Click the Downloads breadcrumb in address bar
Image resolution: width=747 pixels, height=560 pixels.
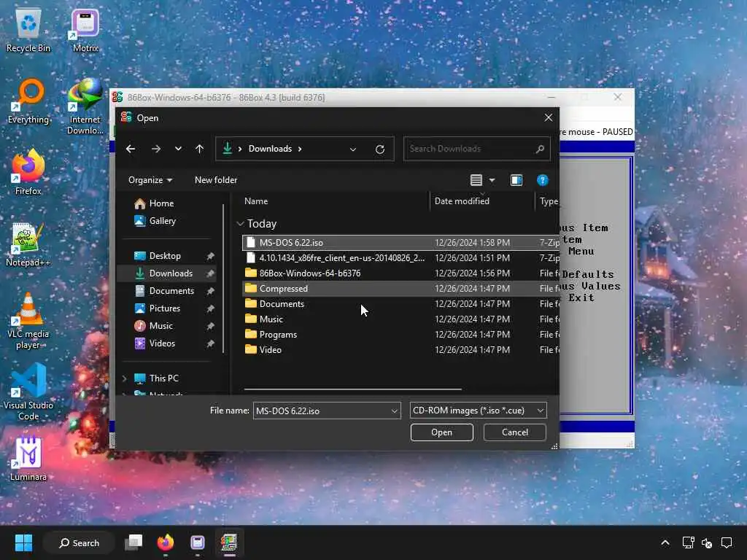[x=270, y=149]
